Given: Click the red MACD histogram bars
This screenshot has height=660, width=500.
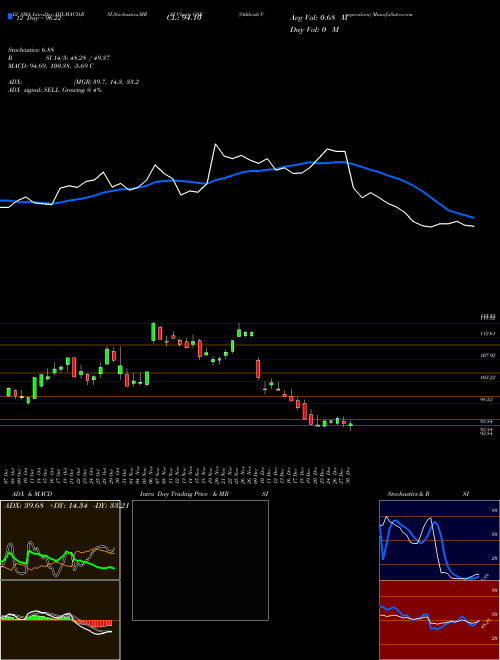Looking at the screenshot, I should point(93,623).
